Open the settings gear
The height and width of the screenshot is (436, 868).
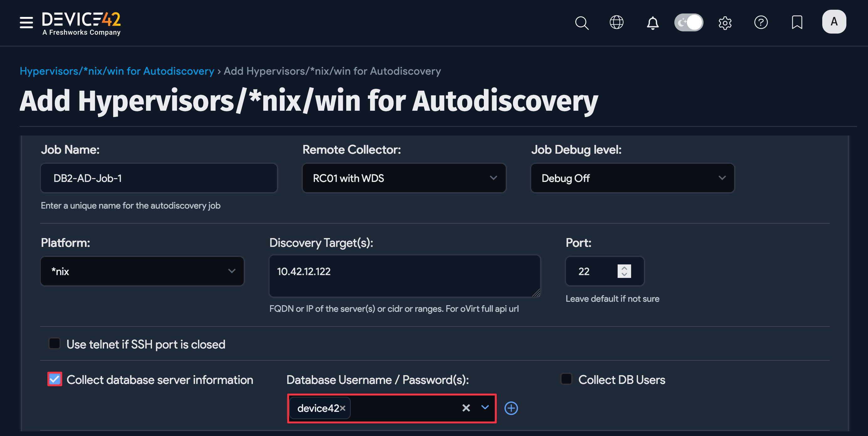(x=725, y=23)
